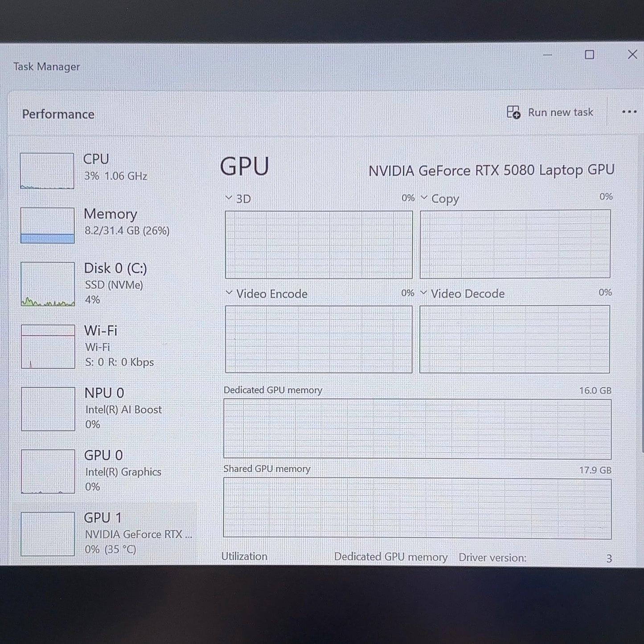Image resolution: width=644 pixels, height=644 pixels.
Task: Click the Utilization label at bottom
Action: [x=244, y=556]
